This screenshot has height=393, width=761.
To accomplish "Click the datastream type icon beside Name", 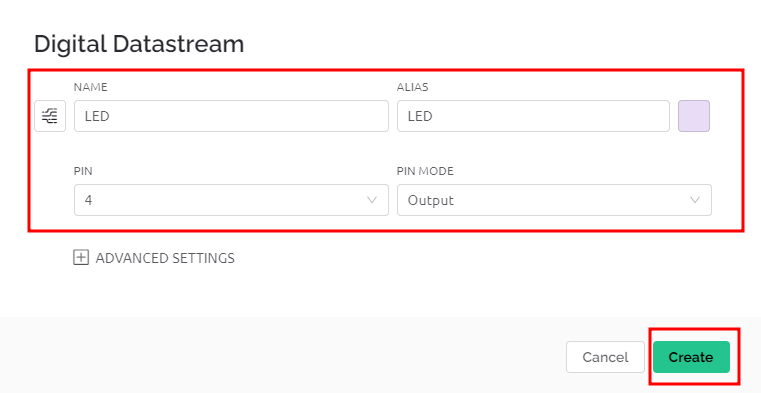I will (50, 116).
